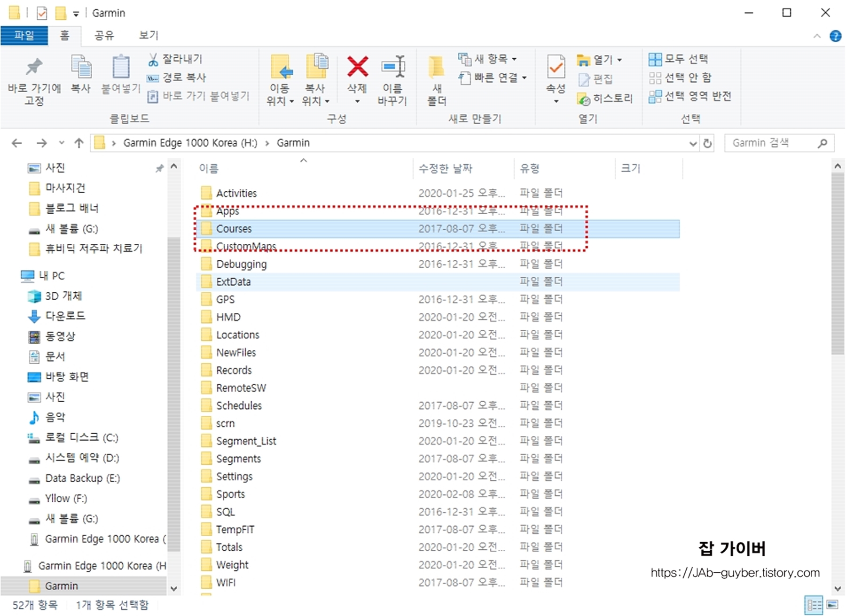Select the ExtData folder
Image resolution: width=846 pixels, height=616 pixels.
point(437,282)
